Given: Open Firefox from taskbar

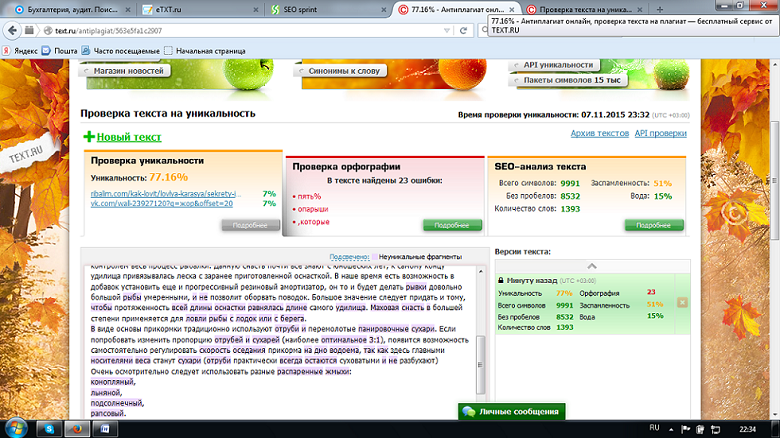Looking at the screenshot, I should (77, 429).
